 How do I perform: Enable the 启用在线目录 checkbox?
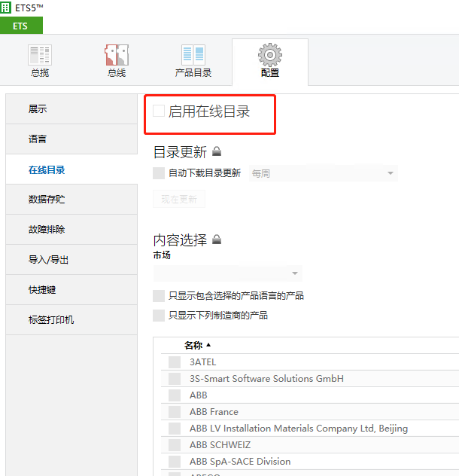pyautogui.click(x=159, y=111)
